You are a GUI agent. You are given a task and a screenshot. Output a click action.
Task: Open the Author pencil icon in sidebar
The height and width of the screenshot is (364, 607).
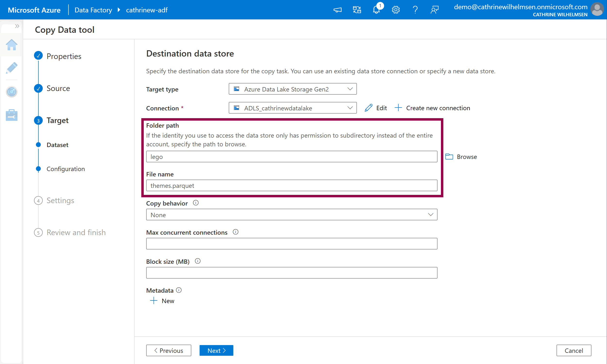click(x=11, y=68)
